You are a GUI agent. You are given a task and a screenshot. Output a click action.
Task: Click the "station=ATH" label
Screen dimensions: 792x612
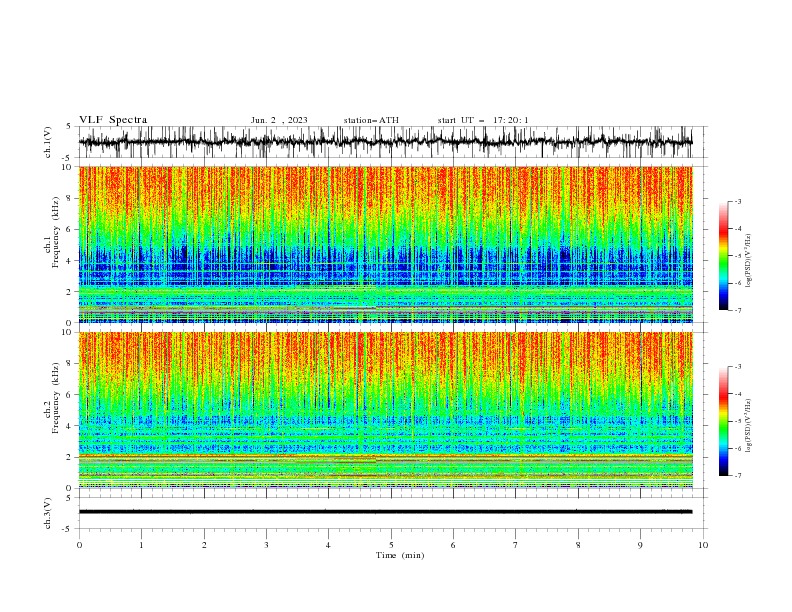click(371, 120)
